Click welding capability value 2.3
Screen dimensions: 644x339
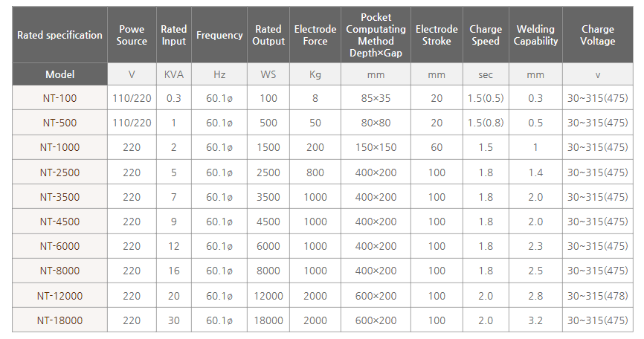(535, 246)
